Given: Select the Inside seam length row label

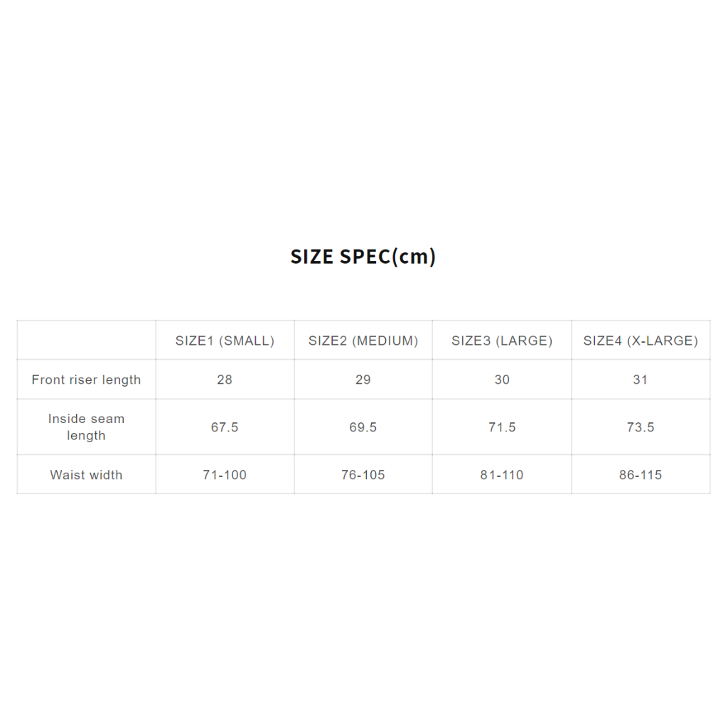Looking at the screenshot, I should tap(86, 427).
